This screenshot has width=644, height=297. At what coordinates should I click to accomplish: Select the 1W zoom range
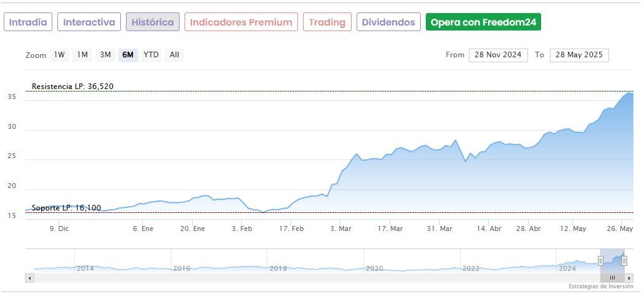pos(59,55)
